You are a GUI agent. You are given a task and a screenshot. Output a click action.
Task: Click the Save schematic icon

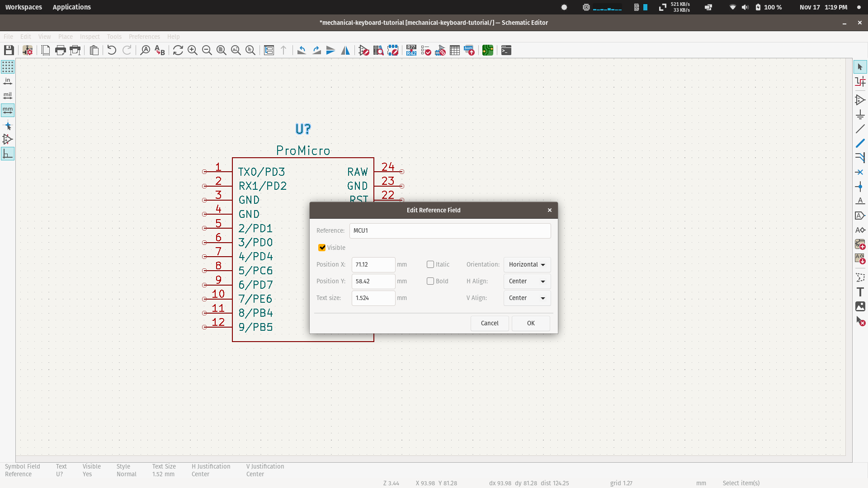[9, 50]
